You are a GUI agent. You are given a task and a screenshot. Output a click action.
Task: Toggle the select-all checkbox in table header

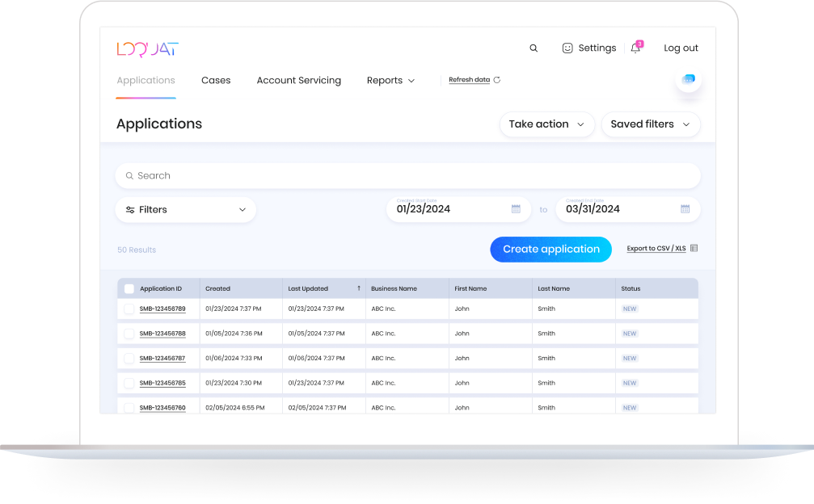[x=129, y=289]
